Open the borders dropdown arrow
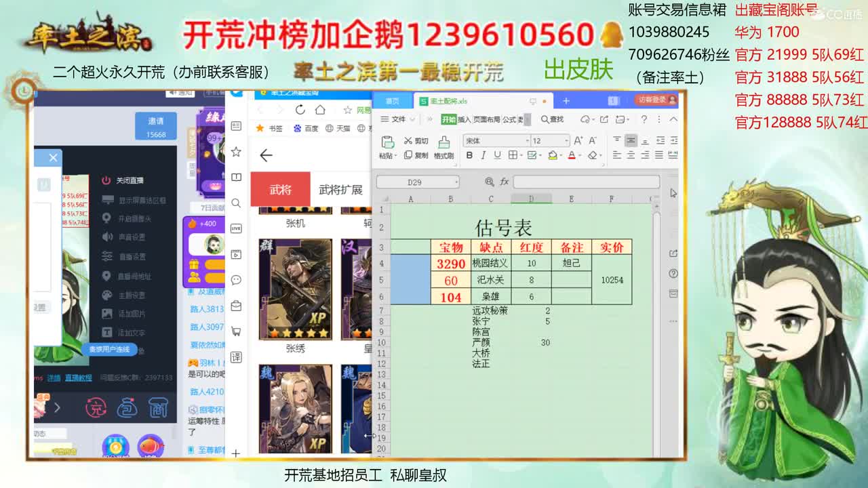 520,156
